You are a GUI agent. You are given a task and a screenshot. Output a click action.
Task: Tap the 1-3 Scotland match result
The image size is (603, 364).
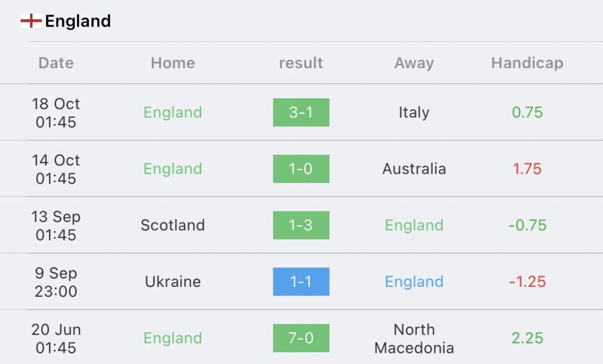(x=301, y=225)
